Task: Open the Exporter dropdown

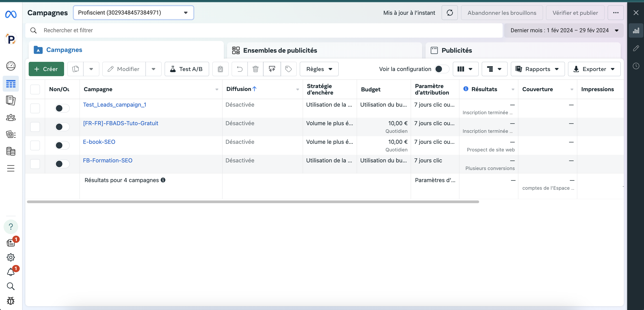Action: click(x=594, y=69)
